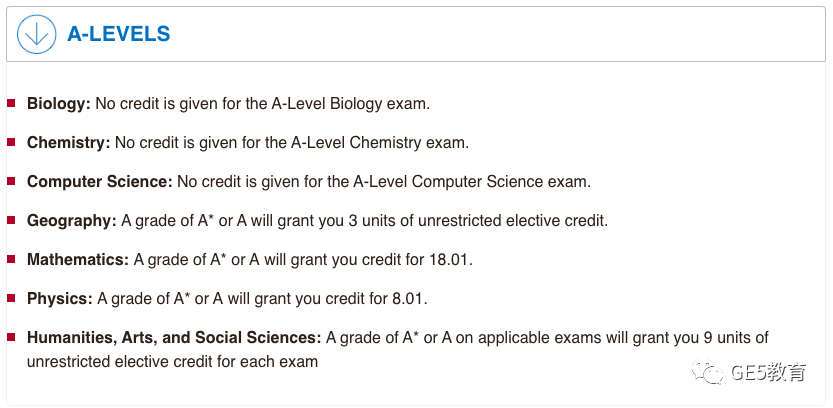Click the red bullet beside Mathematics

tap(11, 259)
